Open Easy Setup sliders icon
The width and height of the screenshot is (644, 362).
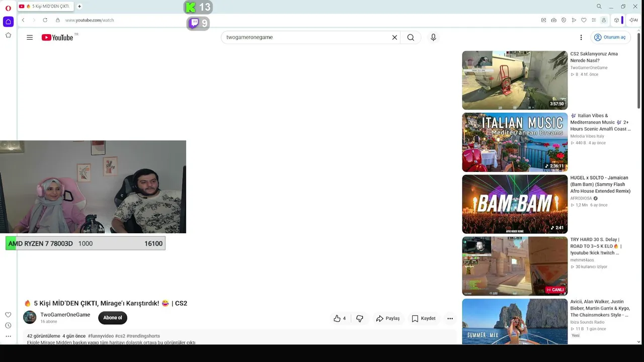point(594,20)
